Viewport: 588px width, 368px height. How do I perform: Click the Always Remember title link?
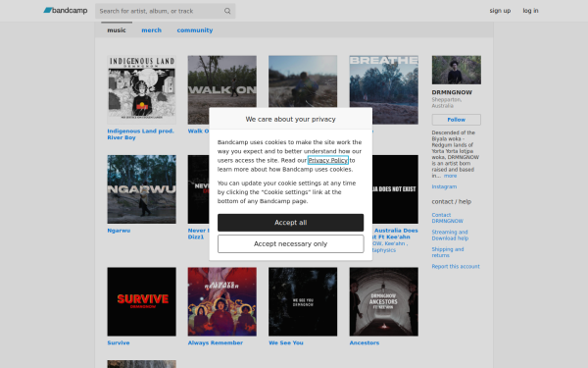click(x=216, y=342)
